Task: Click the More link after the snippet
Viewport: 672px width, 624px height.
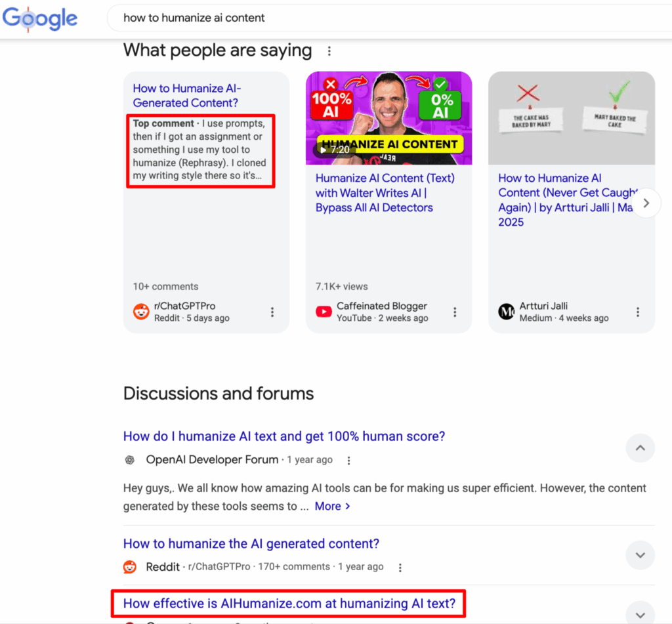Action: [x=333, y=506]
